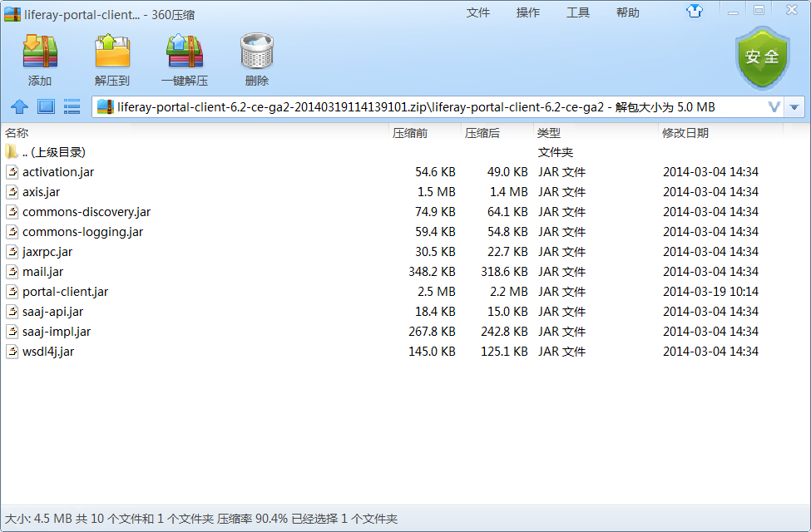
Task: Select the wsdl4j.jar file name
Action: coord(48,352)
